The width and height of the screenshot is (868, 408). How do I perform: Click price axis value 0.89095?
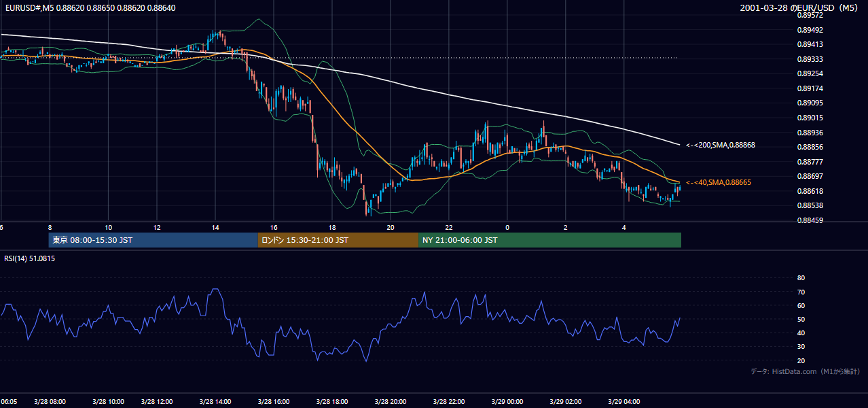coord(810,103)
